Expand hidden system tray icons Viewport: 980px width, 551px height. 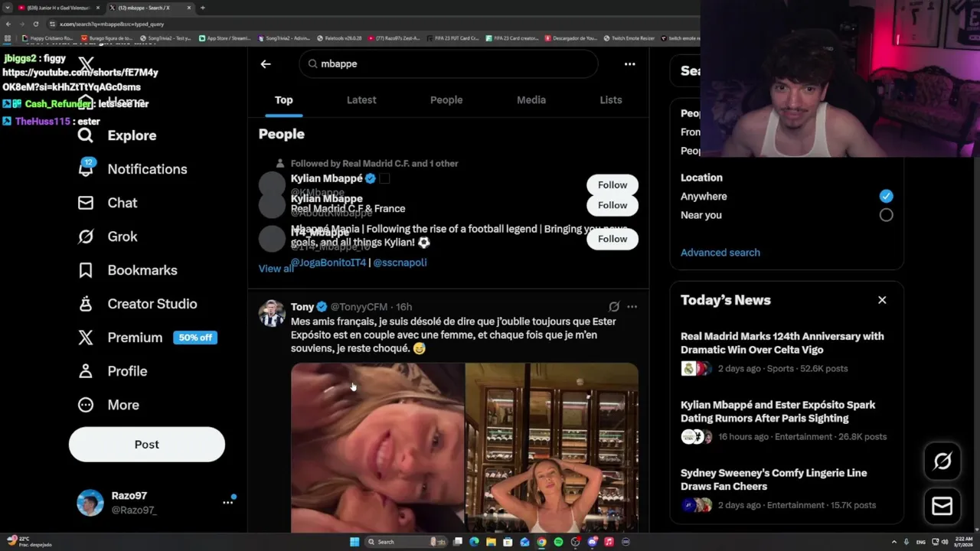(893, 542)
